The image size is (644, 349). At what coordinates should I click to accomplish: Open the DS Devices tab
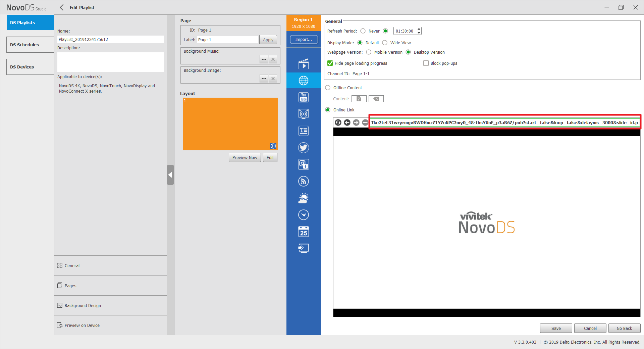click(30, 67)
